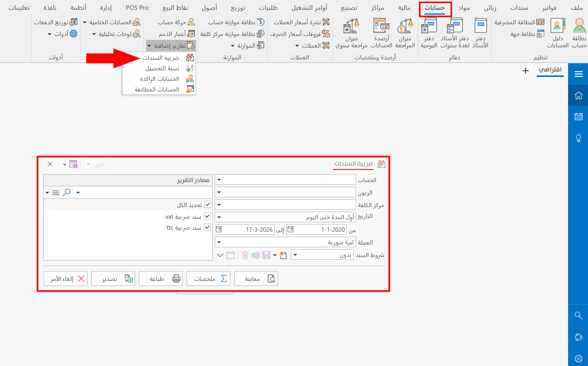Expand تقارير إضافية dropdown in ribbon
The width and height of the screenshot is (588, 366).
(x=171, y=46)
